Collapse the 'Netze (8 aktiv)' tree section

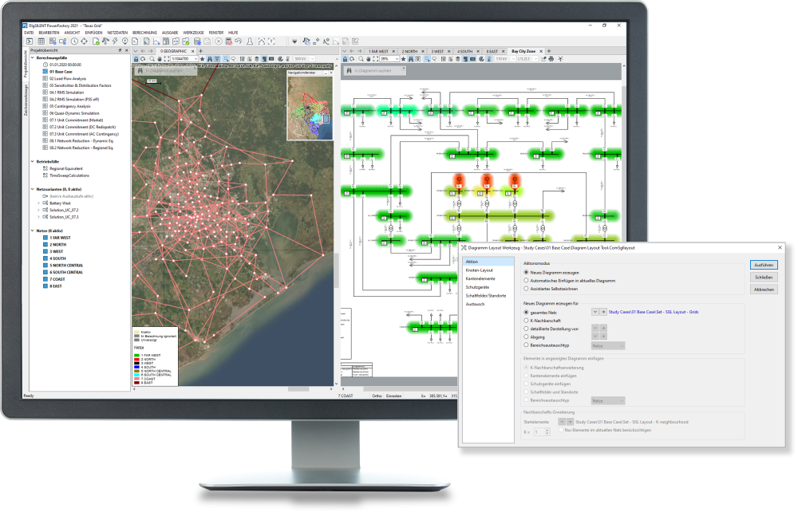[33, 231]
